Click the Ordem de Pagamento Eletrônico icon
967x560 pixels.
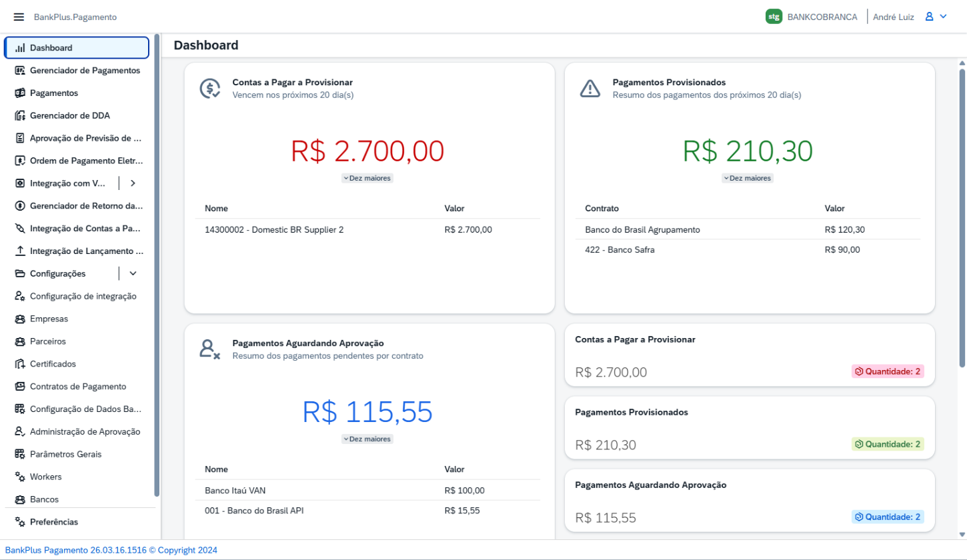coord(20,161)
